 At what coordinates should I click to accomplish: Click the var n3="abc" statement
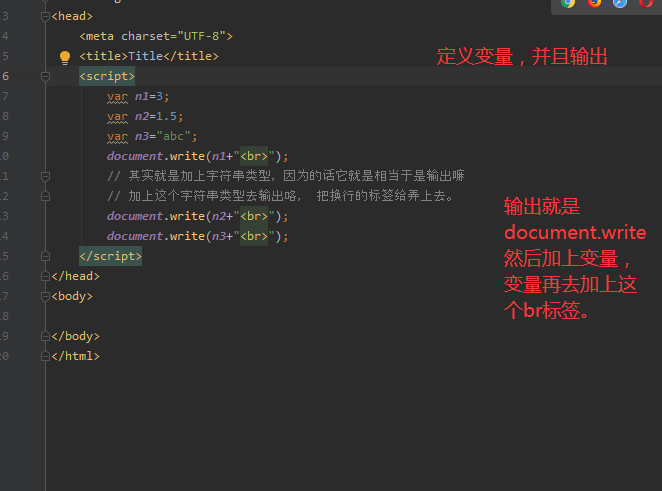(152, 136)
